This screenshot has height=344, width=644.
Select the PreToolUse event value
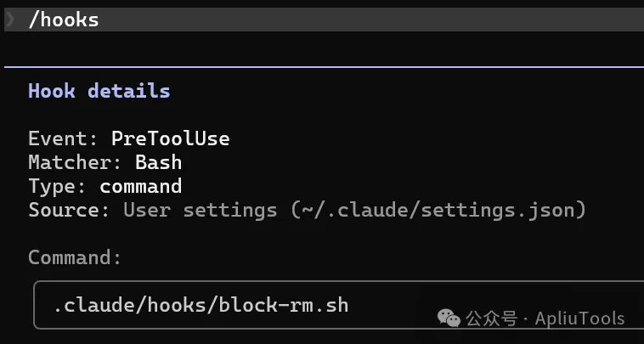tap(170, 138)
